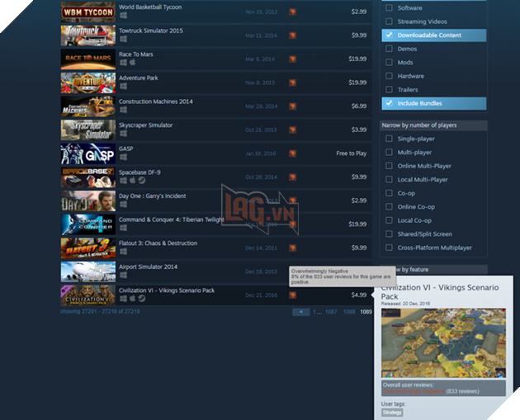Image resolution: width=520 pixels, height=420 pixels.
Task: Go to the previous results page arrow
Action: (300, 312)
